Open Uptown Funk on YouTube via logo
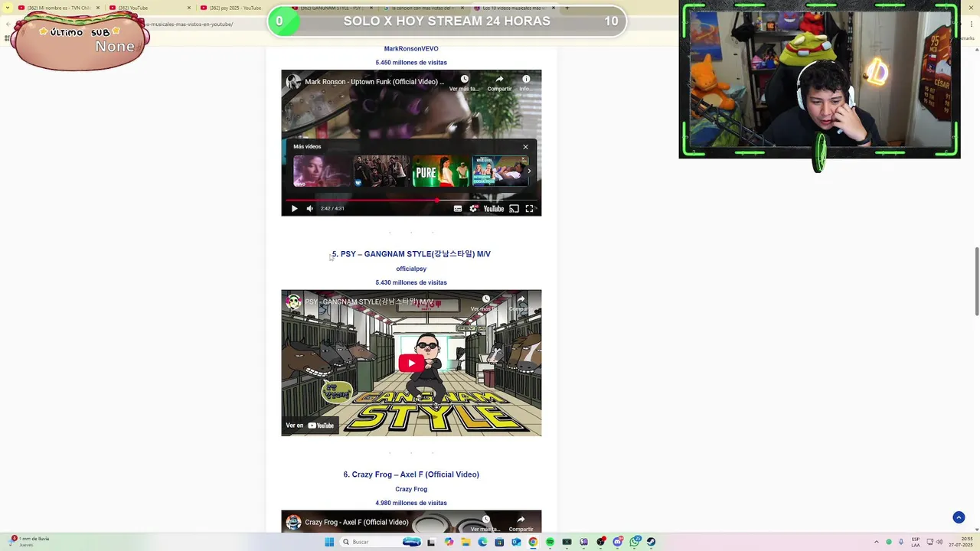 click(494, 208)
